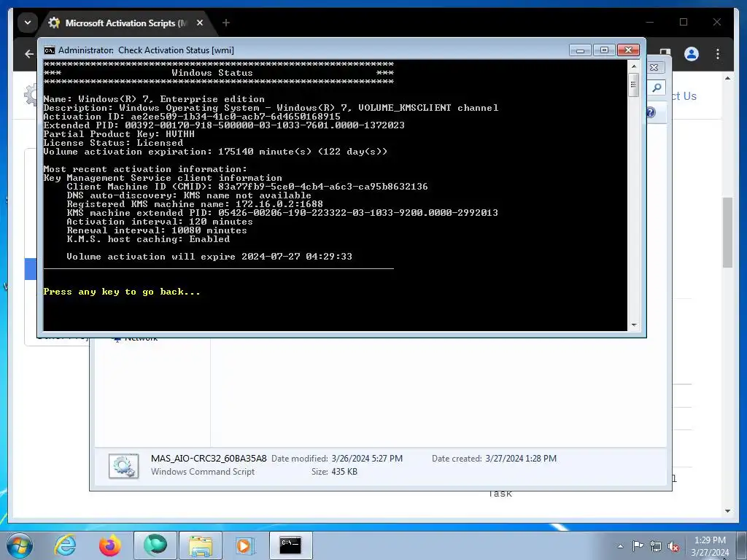Screen dimensions: 747x560
Task: Minimize the Check Activation Status console window
Action: click(x=580, y=50)
